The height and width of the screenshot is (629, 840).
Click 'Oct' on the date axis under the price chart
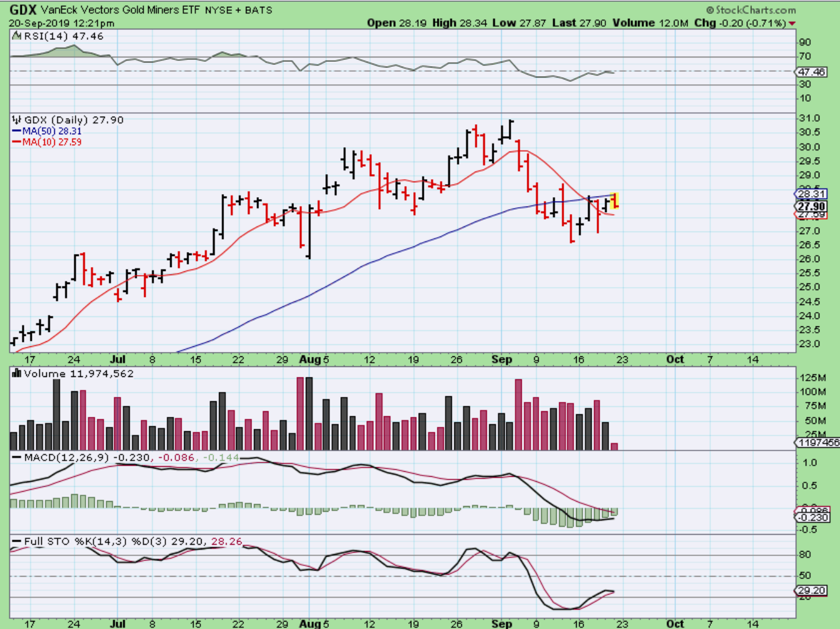(x=675, y=359)
